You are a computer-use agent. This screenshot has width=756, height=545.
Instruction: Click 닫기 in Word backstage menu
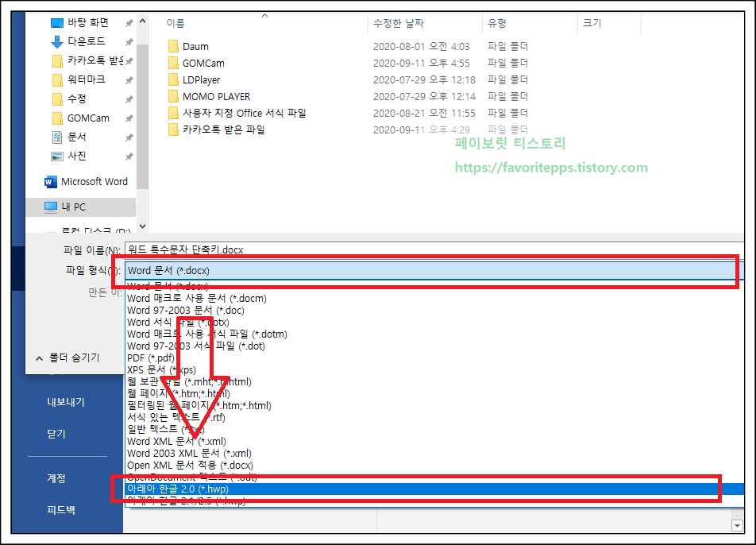point(56,434)
